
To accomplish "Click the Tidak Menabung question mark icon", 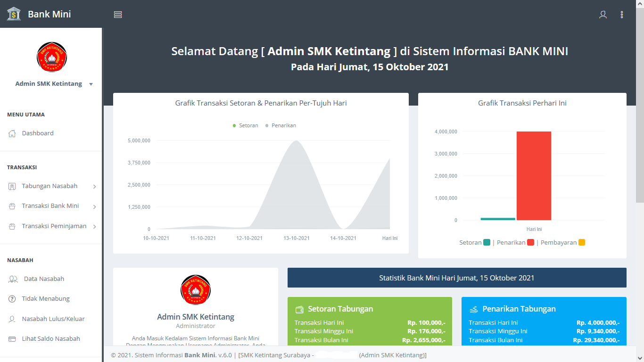I will (x=12, y=299).
